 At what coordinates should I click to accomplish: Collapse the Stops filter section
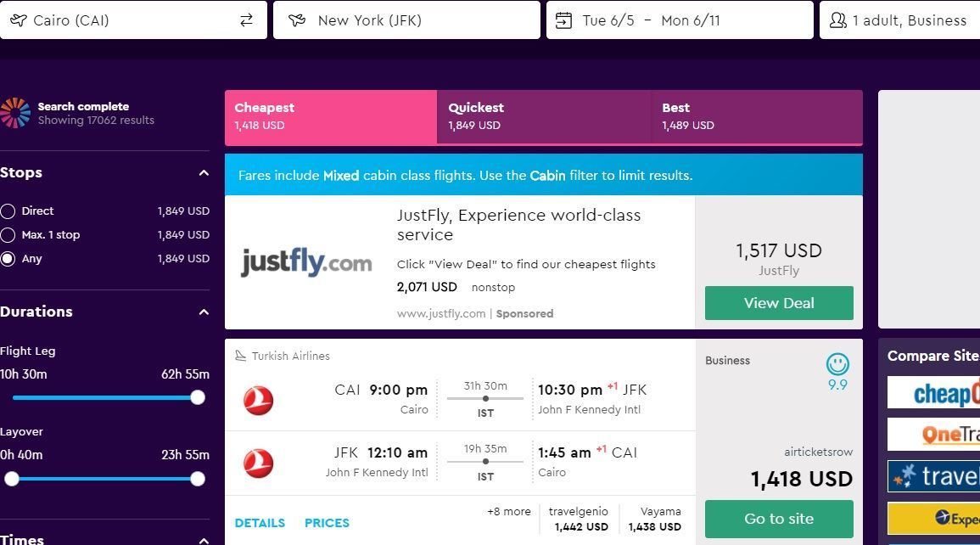[204, 173]
